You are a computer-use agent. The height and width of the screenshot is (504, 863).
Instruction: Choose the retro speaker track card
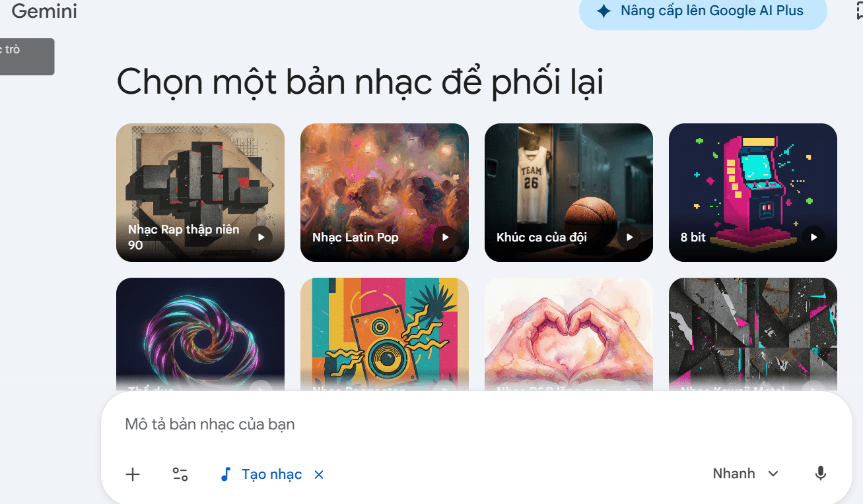click(384, 334)
